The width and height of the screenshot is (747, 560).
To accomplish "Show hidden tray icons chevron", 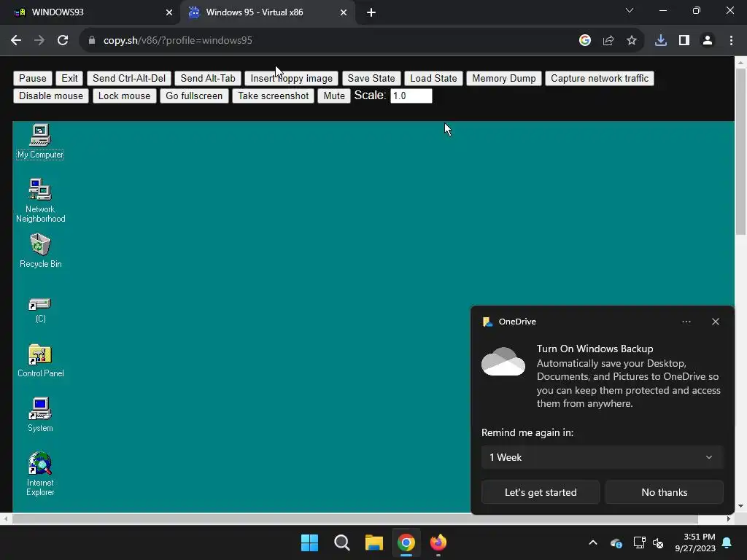I will click(x=592, y=542).
